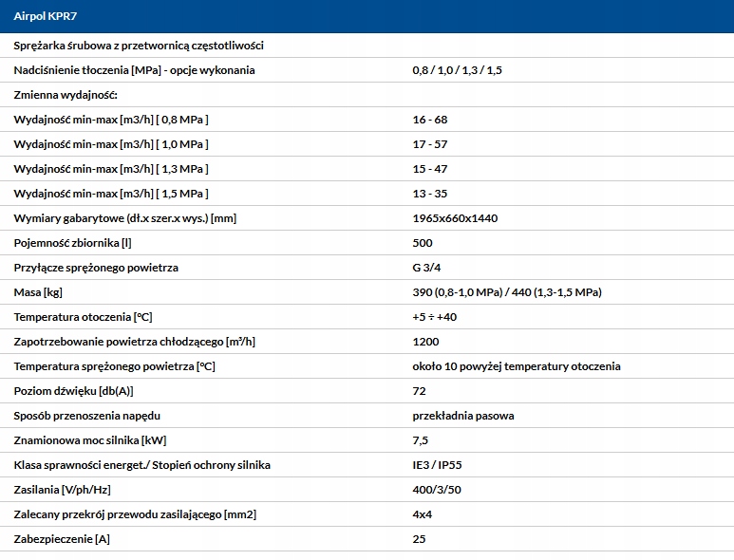
Task: Click the 16 - 68 output value
Action: click(x=430, y=120)
